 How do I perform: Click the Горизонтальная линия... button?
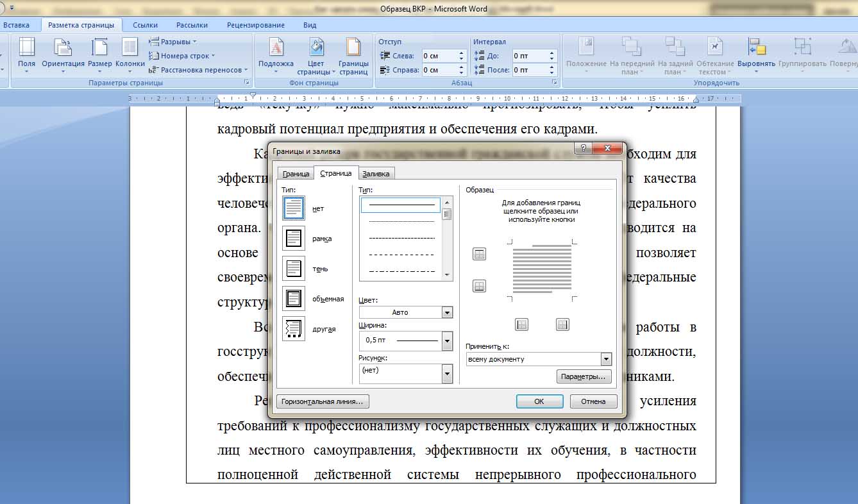pos(323,401)
